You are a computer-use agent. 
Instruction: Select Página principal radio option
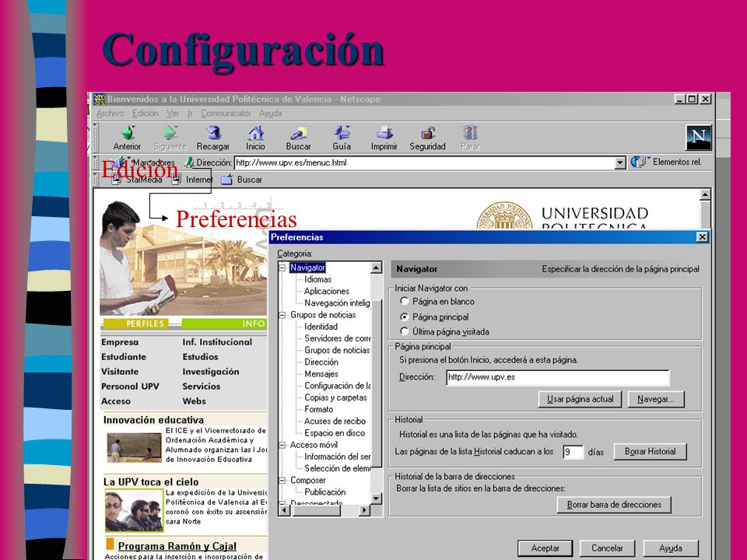pos(405,317)
